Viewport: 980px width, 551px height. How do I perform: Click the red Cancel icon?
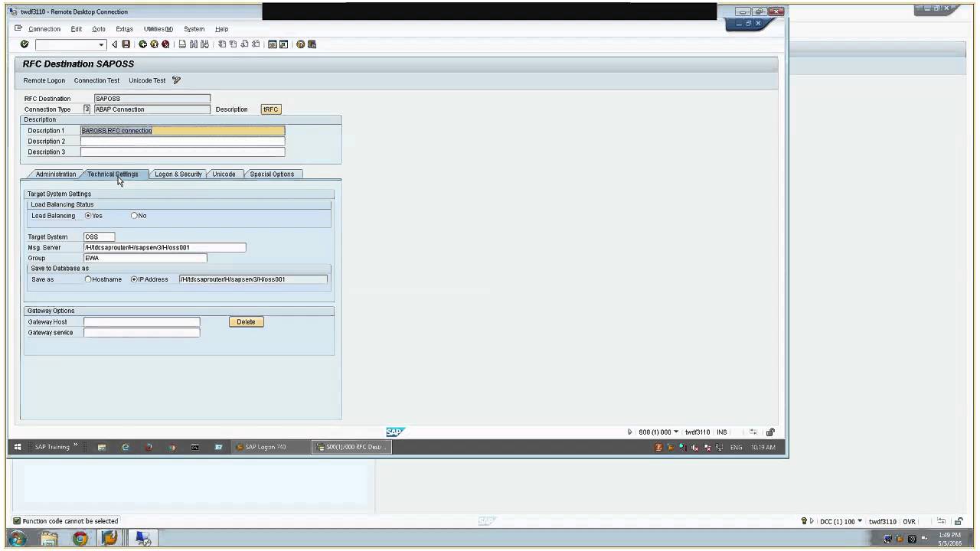(165, 44)
